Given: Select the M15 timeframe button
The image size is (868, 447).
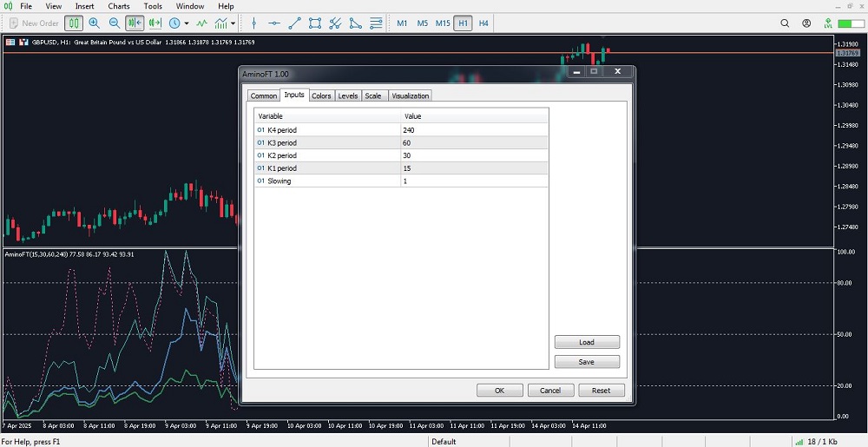Looking at the screenshot, I should tap(443, 23).
